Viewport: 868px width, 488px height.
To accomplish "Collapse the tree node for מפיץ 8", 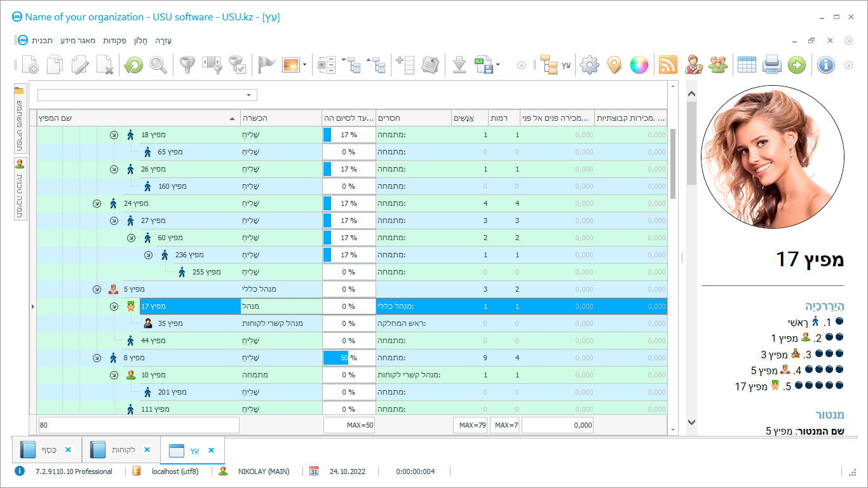I will [97, 358].
